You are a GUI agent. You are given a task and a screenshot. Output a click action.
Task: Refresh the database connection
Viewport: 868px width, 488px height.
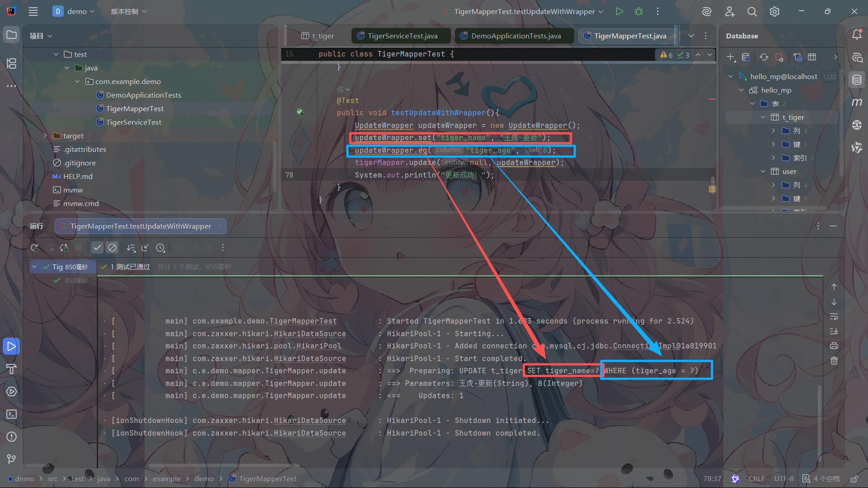(x=764, y=57)
